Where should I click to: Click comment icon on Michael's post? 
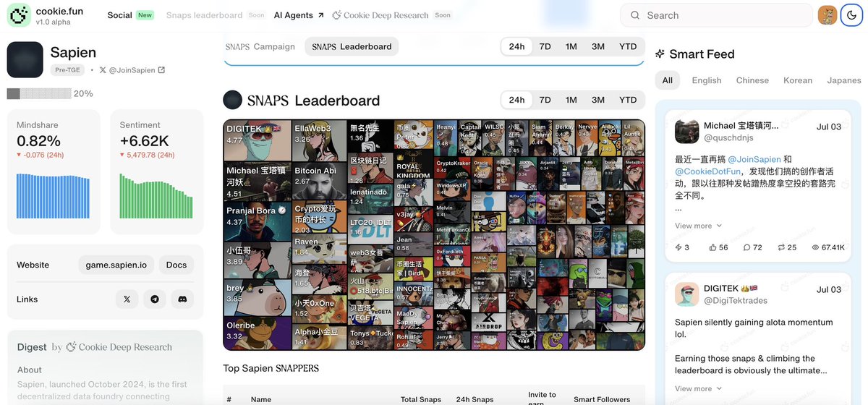[747, 247]
